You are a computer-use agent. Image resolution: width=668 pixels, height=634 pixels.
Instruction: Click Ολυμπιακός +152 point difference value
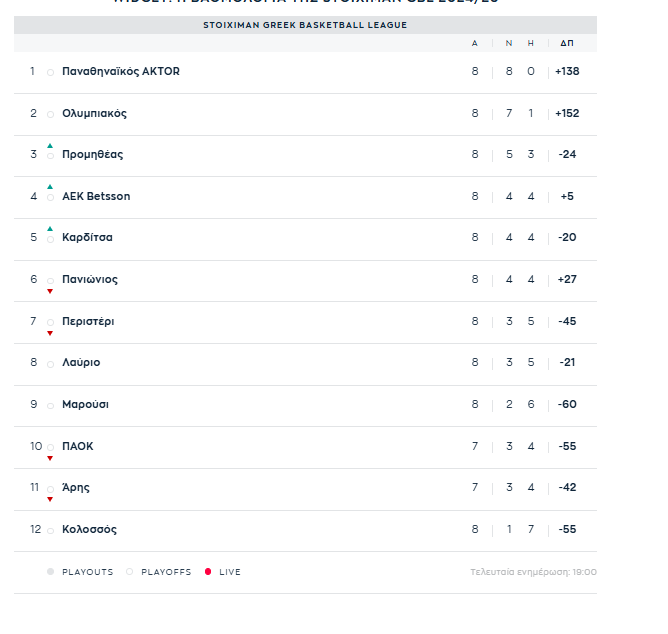[567, 113]
